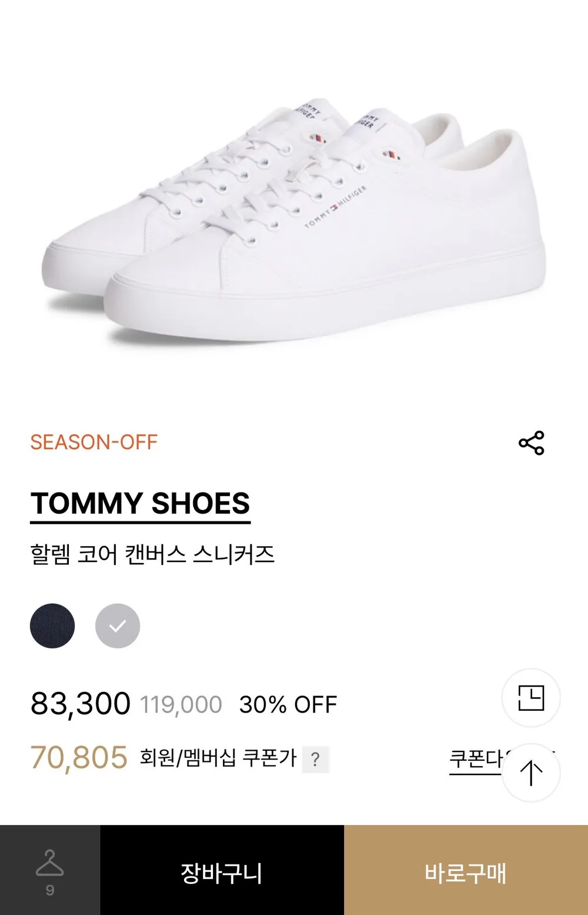This screenshot has width=588, height=915.
Task: Open the hanger wishlist icon showing 9
Action: click(50, 870)
